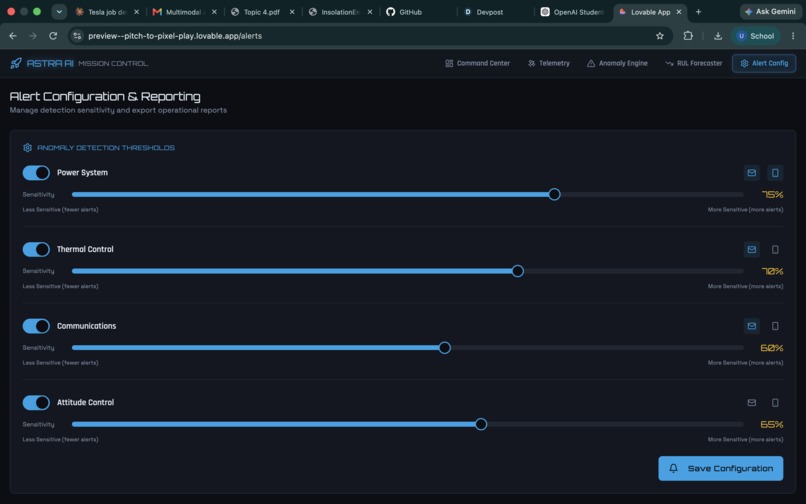Screen dimensions: 806x504
Task: Open a new browser tab
Action: pos(698,12)
